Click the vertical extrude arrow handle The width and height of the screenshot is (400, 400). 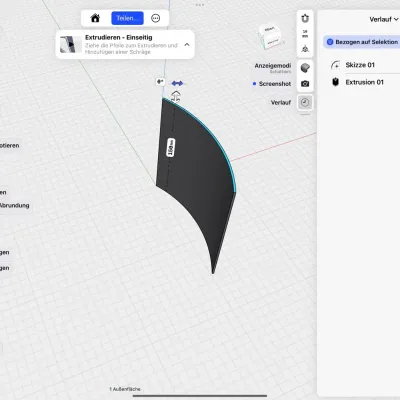tap(176, 97)
